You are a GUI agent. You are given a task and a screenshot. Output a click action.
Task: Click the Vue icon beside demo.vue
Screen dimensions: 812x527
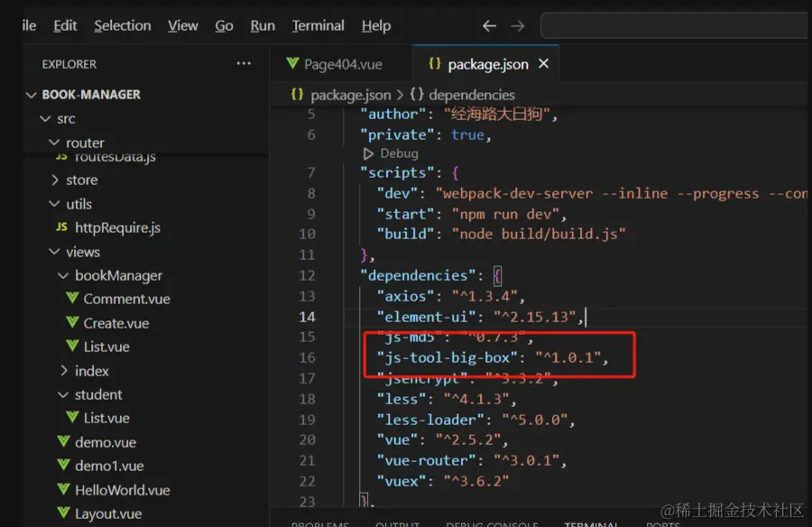pos(64,441)
